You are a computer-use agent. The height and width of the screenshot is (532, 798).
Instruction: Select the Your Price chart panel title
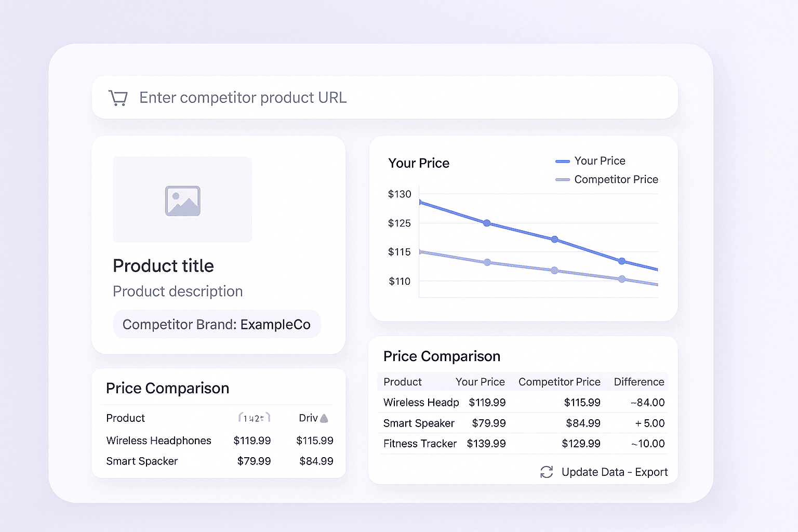point(418,163)
